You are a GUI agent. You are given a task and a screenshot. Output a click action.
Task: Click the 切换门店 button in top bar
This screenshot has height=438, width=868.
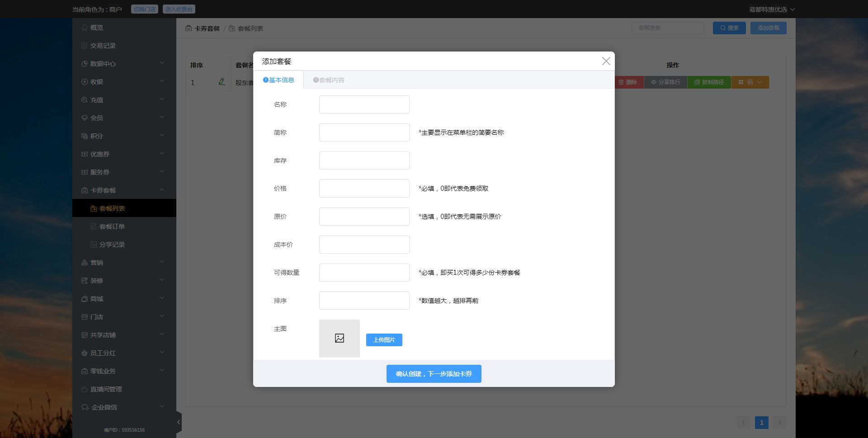pos(145,9)
